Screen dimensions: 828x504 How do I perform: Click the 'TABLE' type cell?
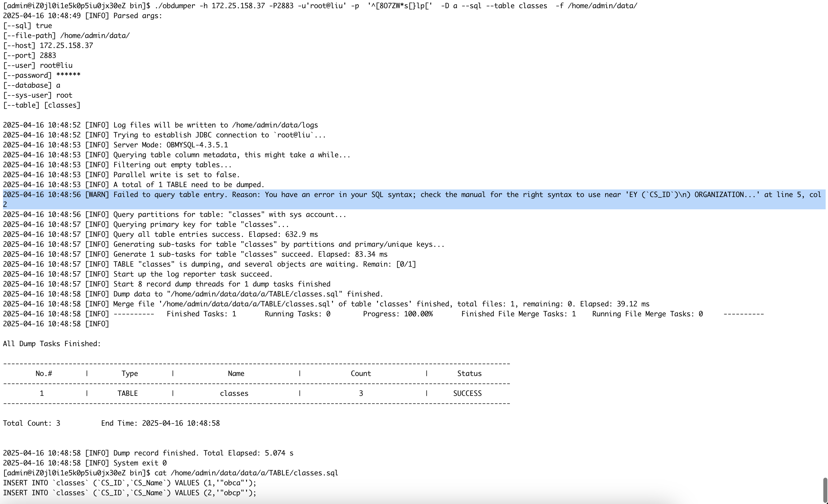coord(128,393)
